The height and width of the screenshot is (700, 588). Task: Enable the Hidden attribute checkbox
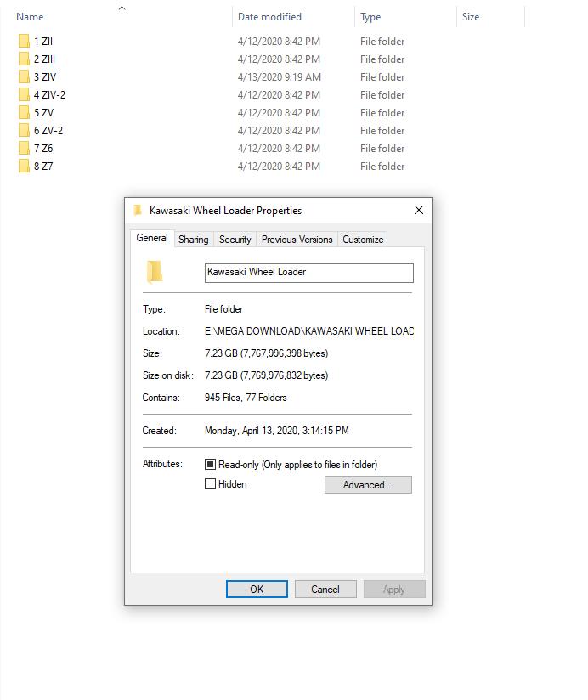click(x=210, y=484)
